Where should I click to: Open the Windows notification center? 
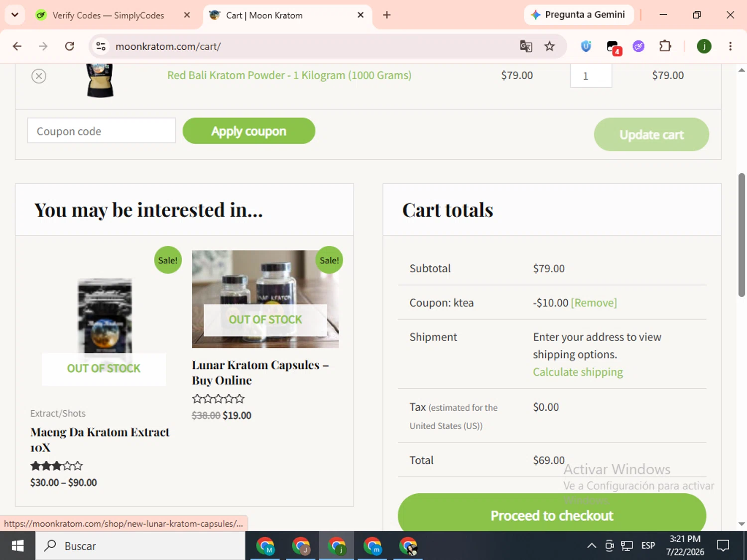(723, 546)
